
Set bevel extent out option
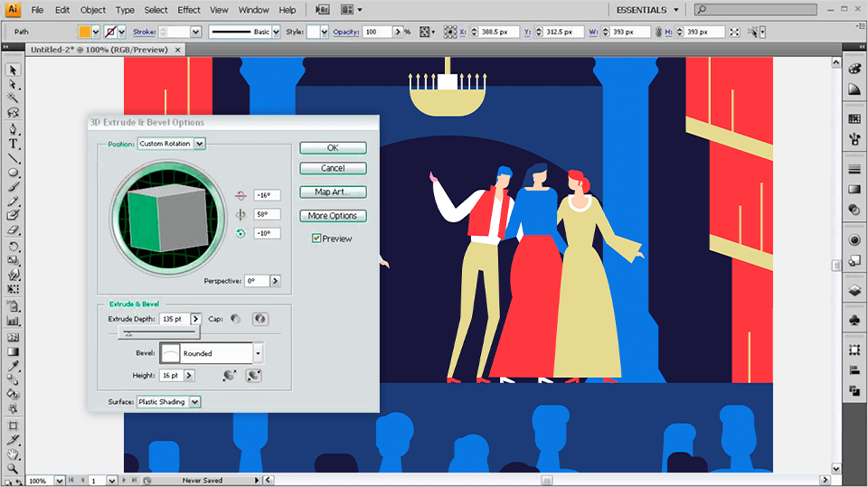tap(230, 375)
